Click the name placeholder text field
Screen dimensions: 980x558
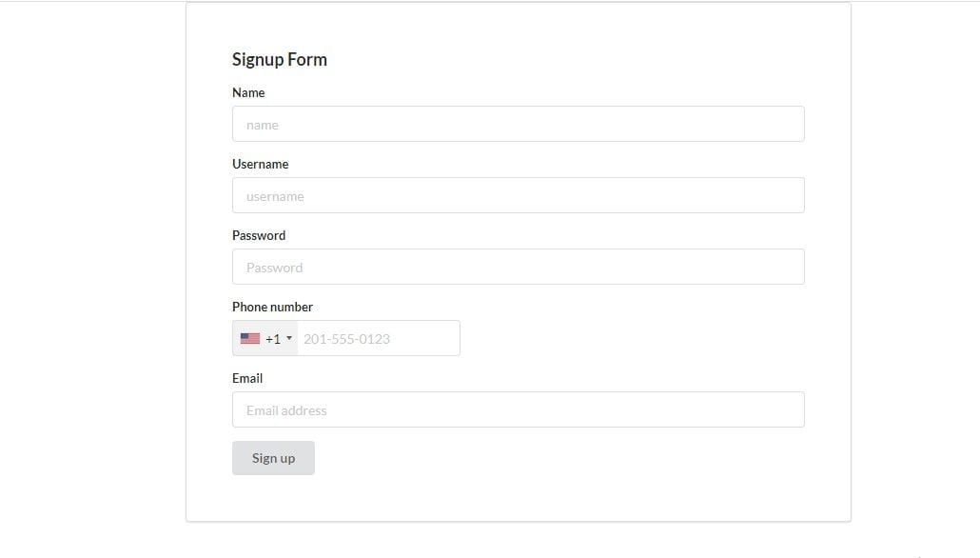coord(518,124)
